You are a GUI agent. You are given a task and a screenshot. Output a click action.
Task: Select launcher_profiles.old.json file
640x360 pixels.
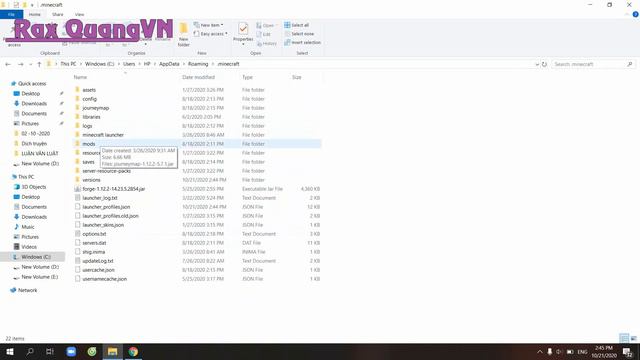[x=110, y=216]
